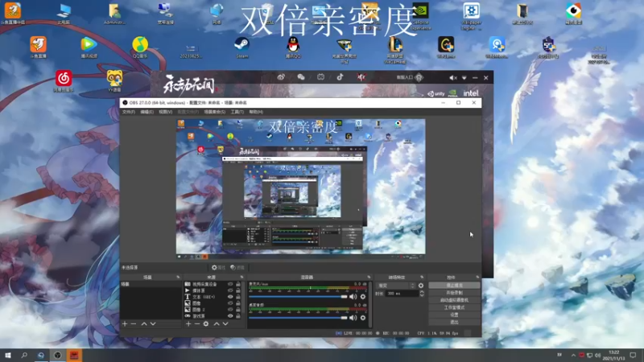
Task: Open the OBS View menu
Action: (165, 112)
